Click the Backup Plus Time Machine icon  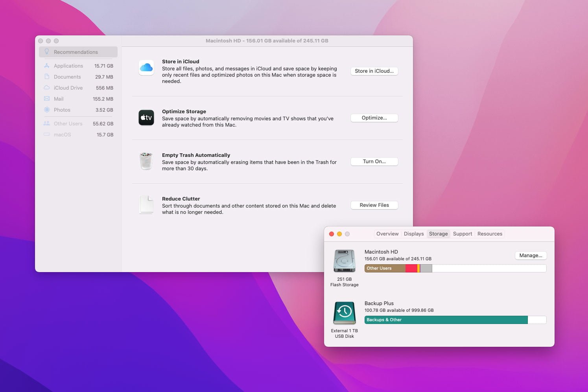pyautogui.click(x=344, y=313)
